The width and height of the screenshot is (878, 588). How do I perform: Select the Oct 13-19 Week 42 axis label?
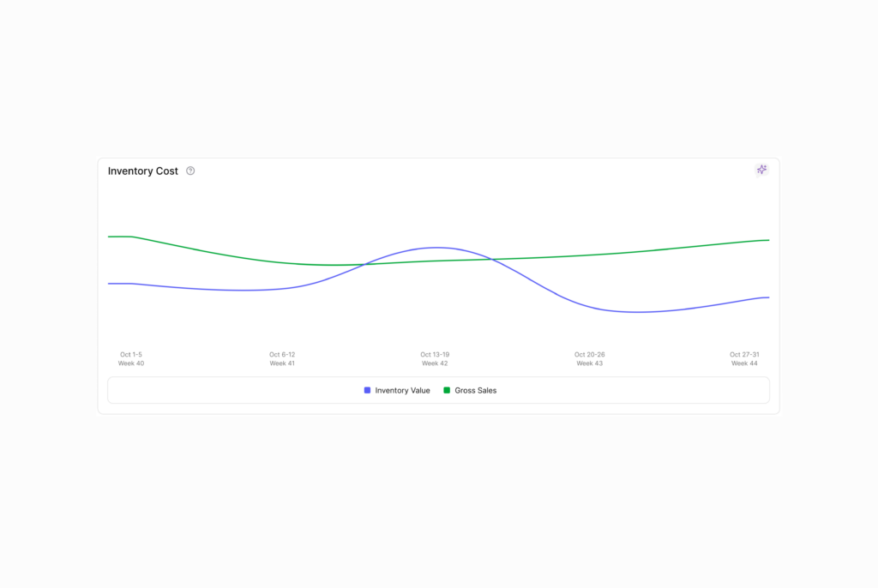(x=435, y=358)
